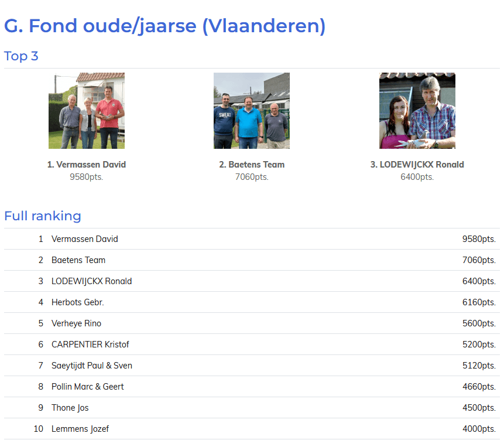
Task: Select the page title G. Fond oude/jaarse
Action: point(164,26)
